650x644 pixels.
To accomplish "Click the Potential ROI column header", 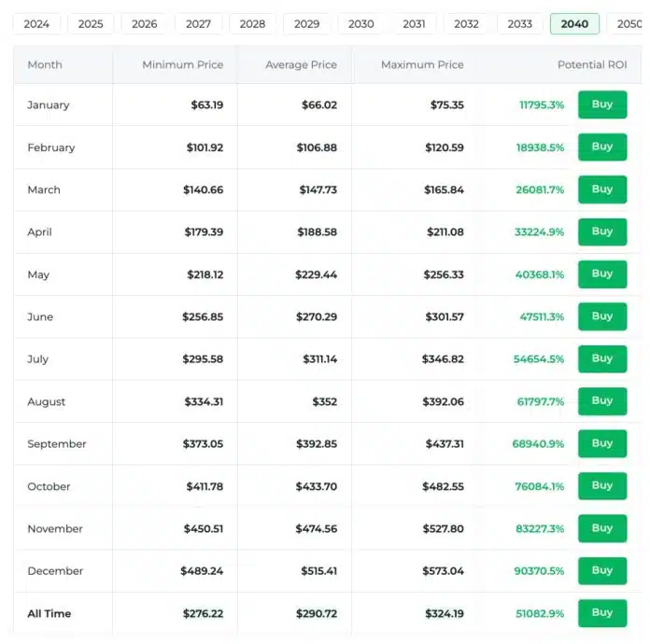I will pyautogui.click(x=592, y=65).
